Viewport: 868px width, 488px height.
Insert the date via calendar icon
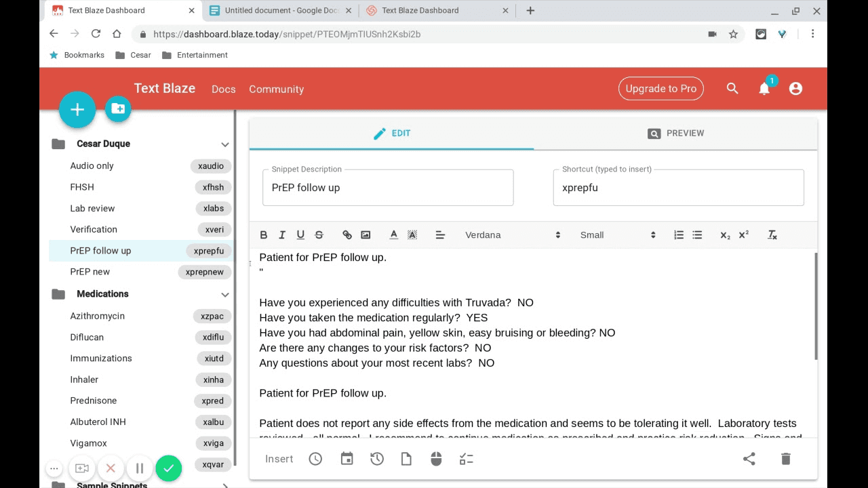point(347,459)
